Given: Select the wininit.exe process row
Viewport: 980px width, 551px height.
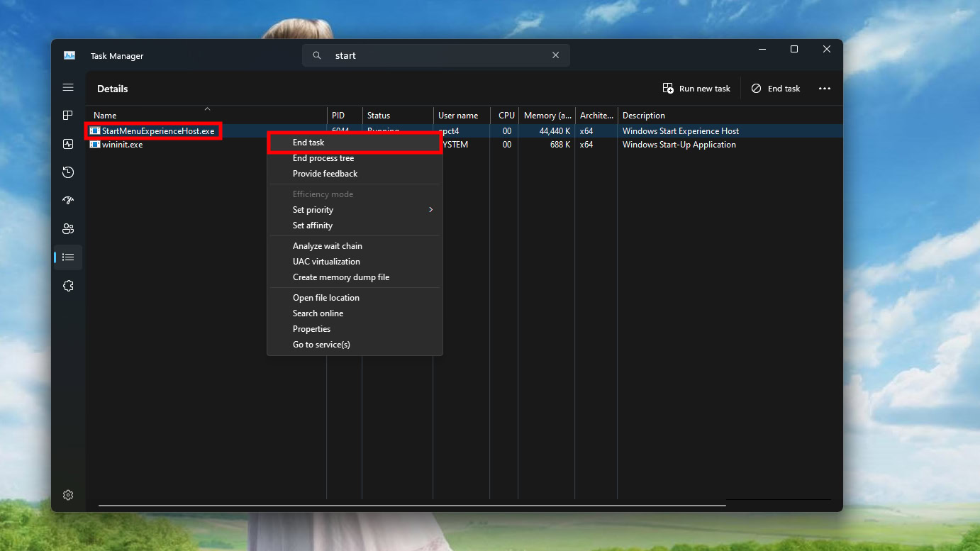Looking at the screenshot, I should pyautogui.click(x=122, y=145).
